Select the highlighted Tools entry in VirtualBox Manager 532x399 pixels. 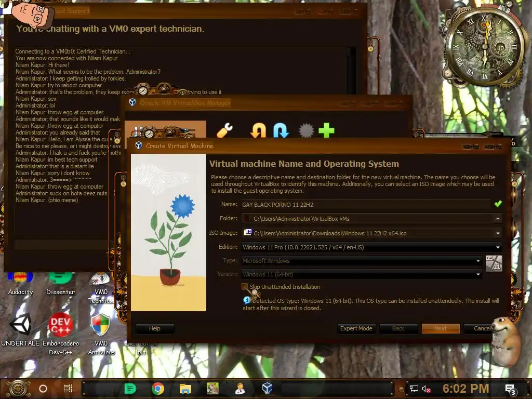point(166,130)
